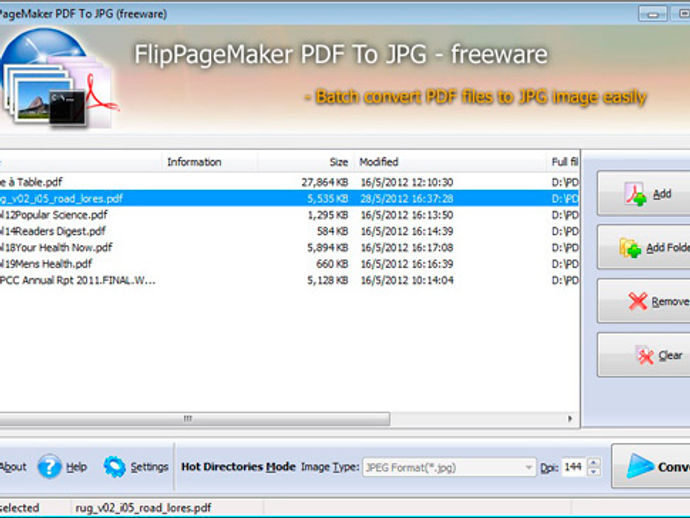The image size is (690, 518).
Task: Select the Table.pdf row
Action: pyautogui.click(x=289, y=182)
